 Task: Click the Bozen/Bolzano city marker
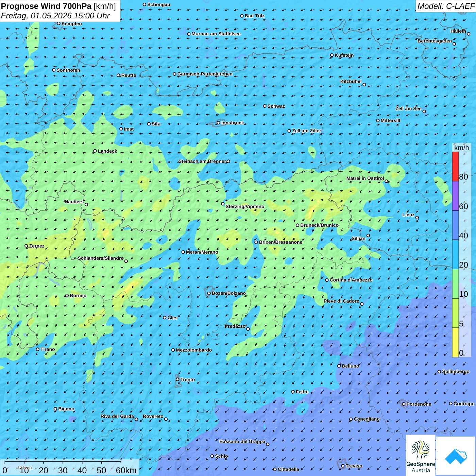point(209,293)
